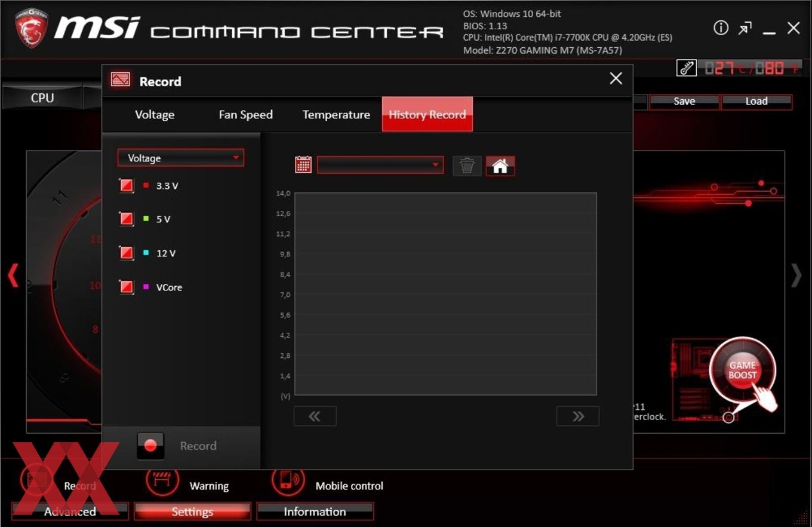This screenshot has height=527, width=812.
Task: Click the GAME BOOST knob
Action: 742,370
